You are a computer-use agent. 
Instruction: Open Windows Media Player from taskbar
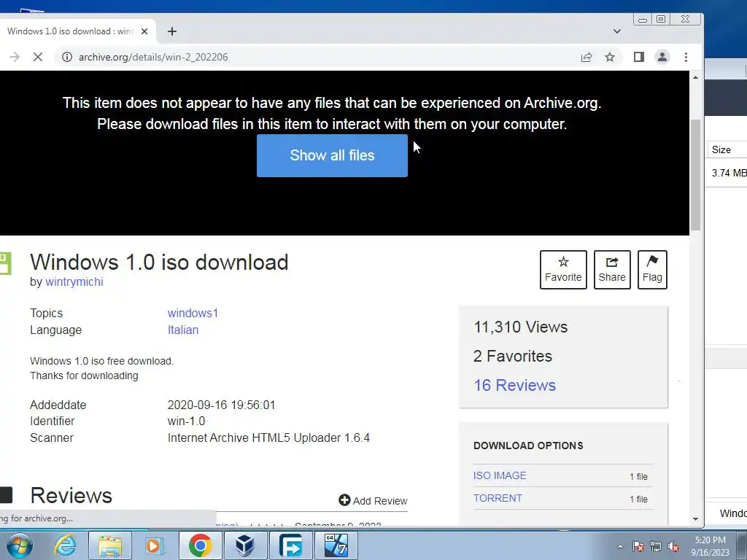tap(154, 545)
